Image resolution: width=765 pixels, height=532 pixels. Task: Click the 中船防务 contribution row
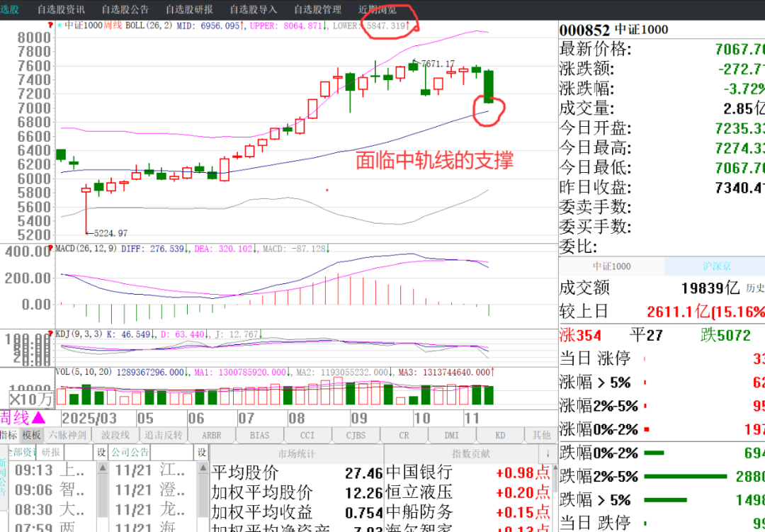pos(469,511)
